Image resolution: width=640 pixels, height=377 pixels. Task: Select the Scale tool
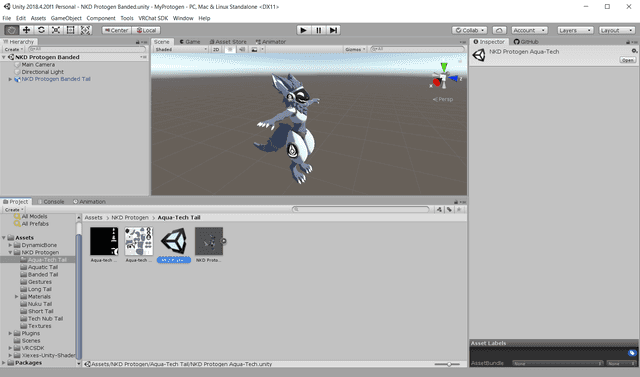pos(56,30)
